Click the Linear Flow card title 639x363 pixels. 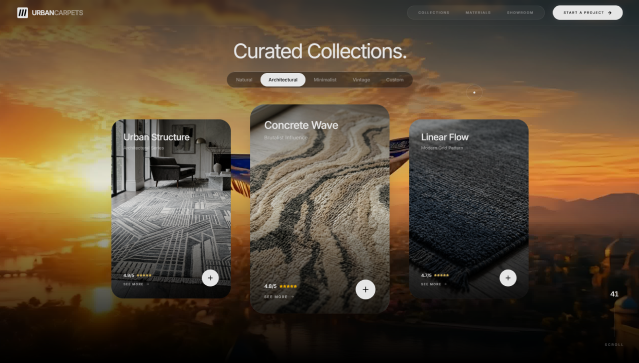click(445, 137)
